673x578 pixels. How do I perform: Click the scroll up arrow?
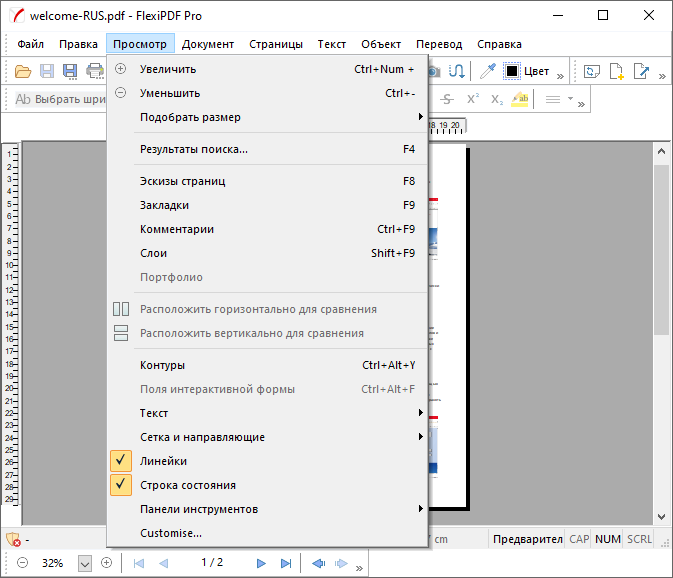click(661, 151)
